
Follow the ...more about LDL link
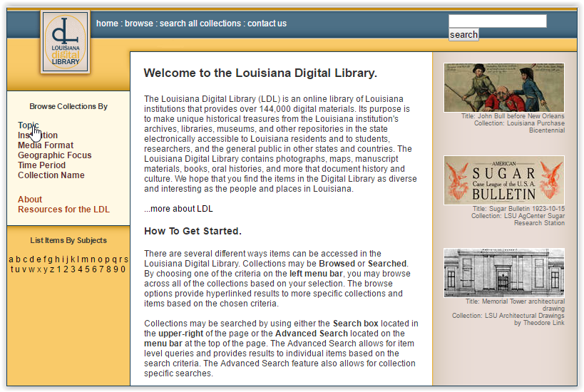[x=178, y=209]
